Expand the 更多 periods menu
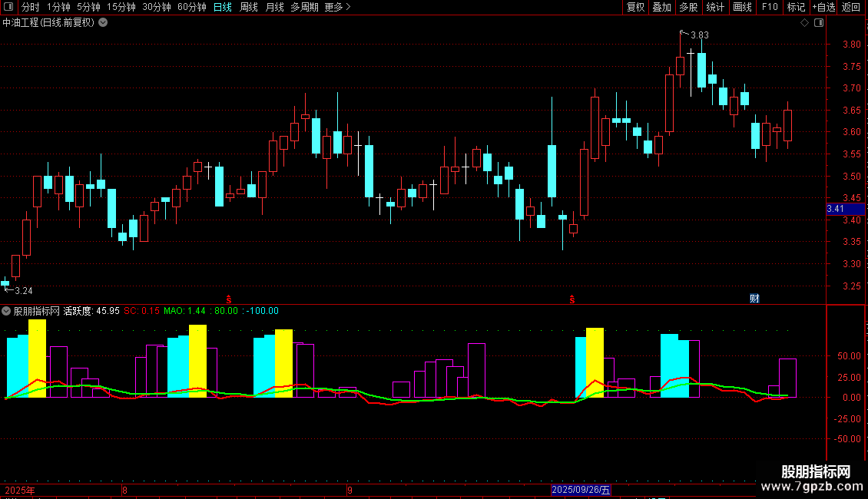The height and width of the screenshot is (499, 868). point(337,7)
